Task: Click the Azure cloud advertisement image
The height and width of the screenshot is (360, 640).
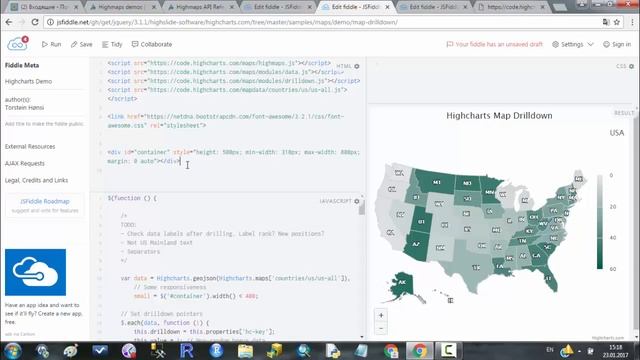Action: tap(36, 272)
